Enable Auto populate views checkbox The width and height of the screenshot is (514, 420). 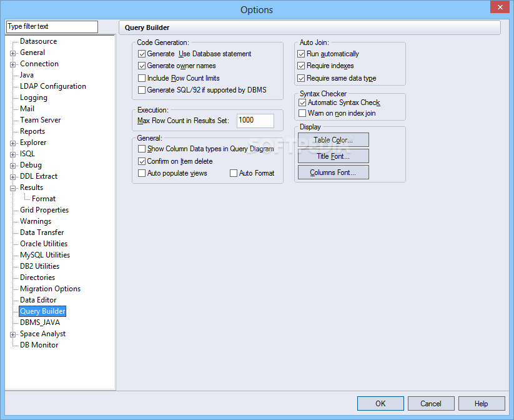tap(142, 173)
